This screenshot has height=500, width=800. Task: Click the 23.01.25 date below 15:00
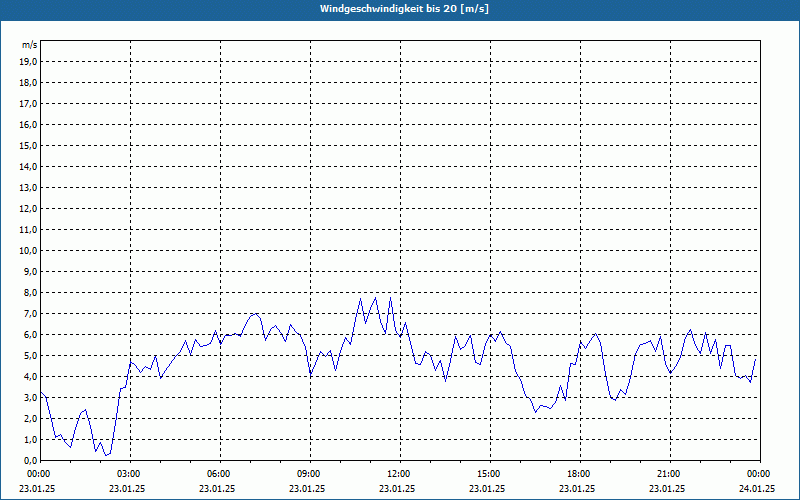[x=487, y=488]
